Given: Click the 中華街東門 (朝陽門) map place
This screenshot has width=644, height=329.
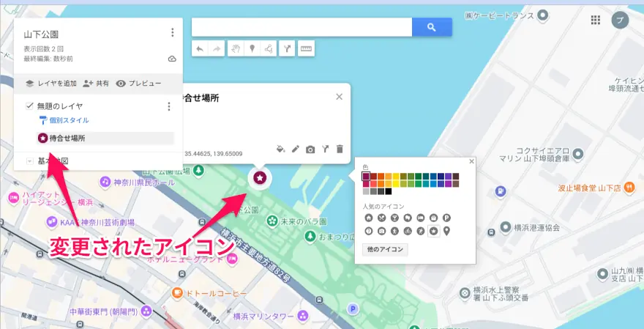Looking at the screenshot, I should coord(111,311).
